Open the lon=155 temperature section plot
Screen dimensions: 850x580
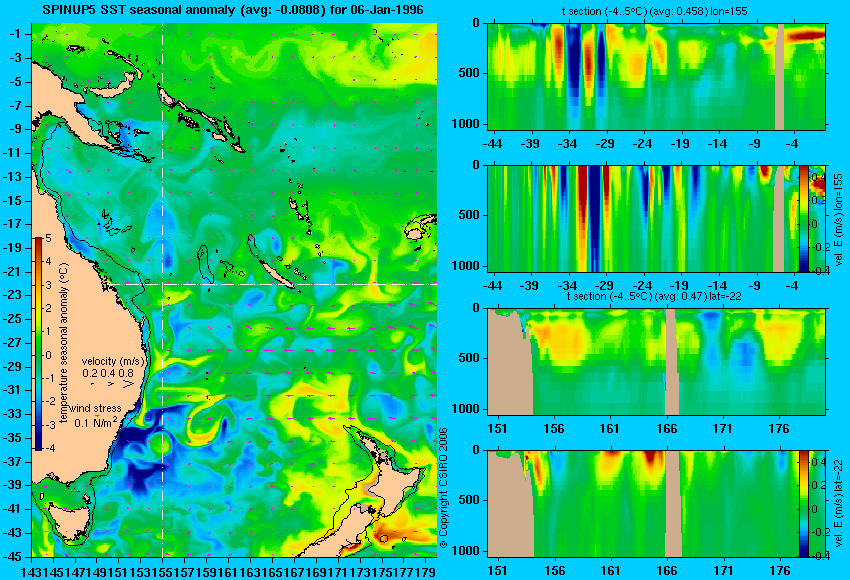(656, 76)
